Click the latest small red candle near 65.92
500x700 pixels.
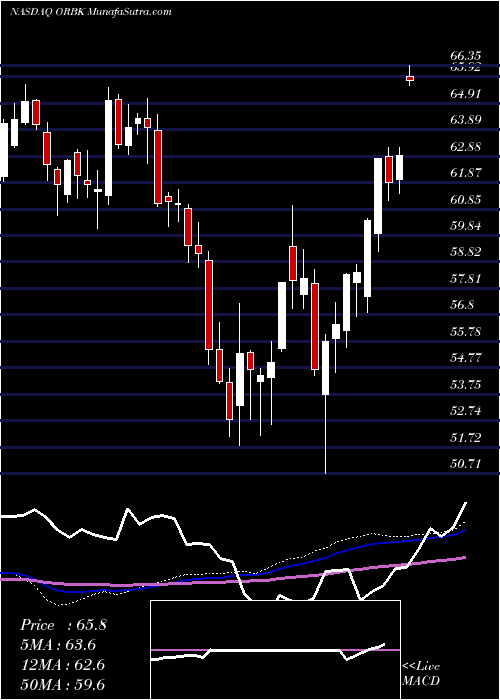(410, 79)
